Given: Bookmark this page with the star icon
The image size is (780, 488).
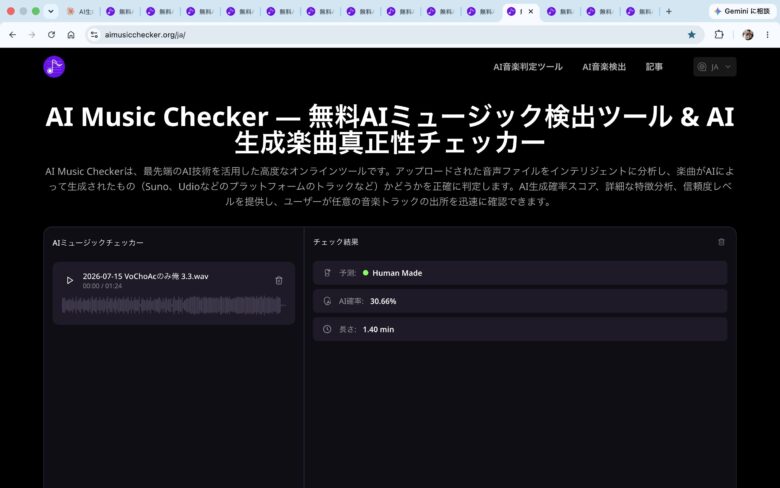Looking at the screenshot, I should pyautogui.click(x=691, y=35).
